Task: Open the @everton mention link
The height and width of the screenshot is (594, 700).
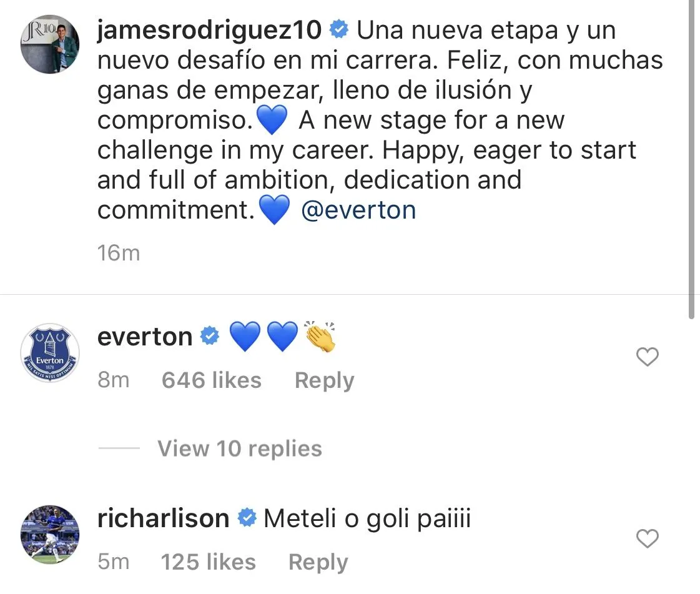Action: (358, 210)
